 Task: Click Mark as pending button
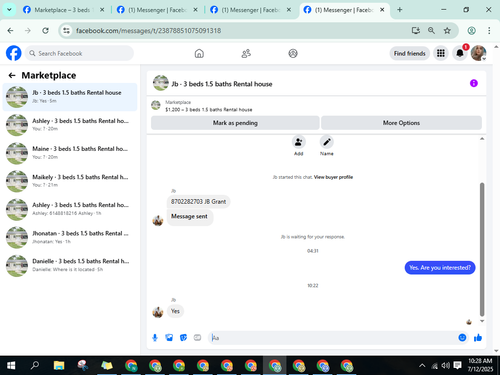[235, 123]
